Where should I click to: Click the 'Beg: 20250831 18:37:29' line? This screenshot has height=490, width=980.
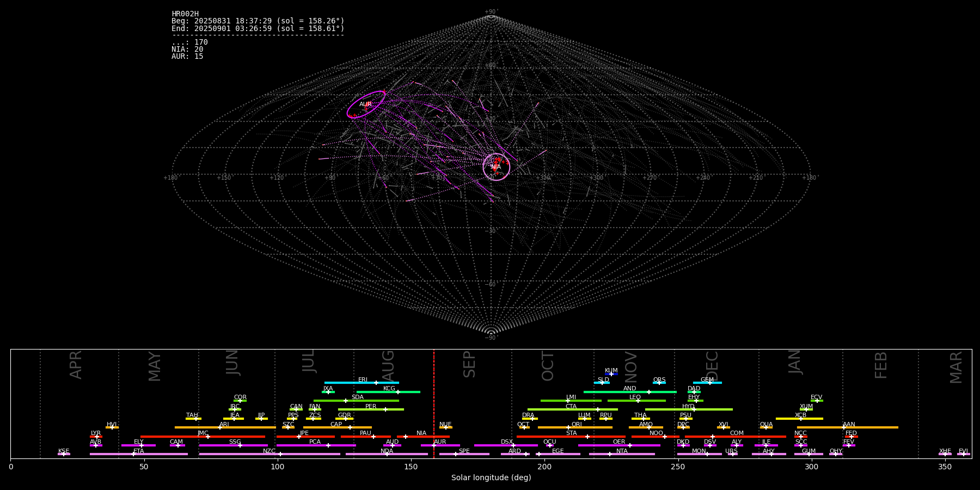tap(258, 21)
